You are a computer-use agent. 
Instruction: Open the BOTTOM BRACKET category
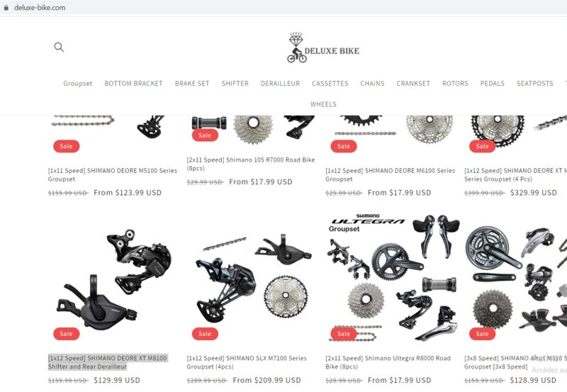(133, 84)
